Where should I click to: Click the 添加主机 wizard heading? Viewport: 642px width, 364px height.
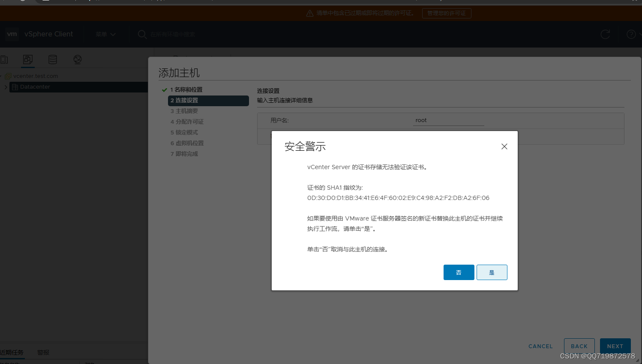tap(179, 73)
